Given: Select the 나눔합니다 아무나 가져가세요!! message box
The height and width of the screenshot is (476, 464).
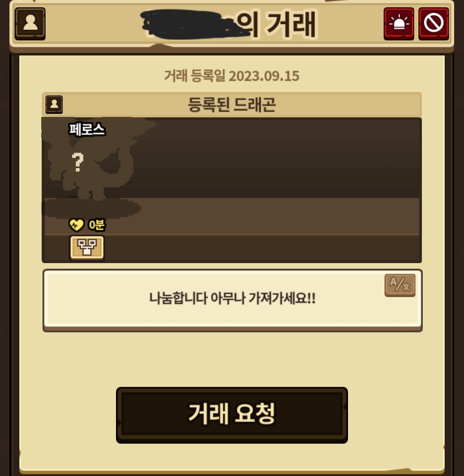Looking at the screenshot, I should 232,300.
